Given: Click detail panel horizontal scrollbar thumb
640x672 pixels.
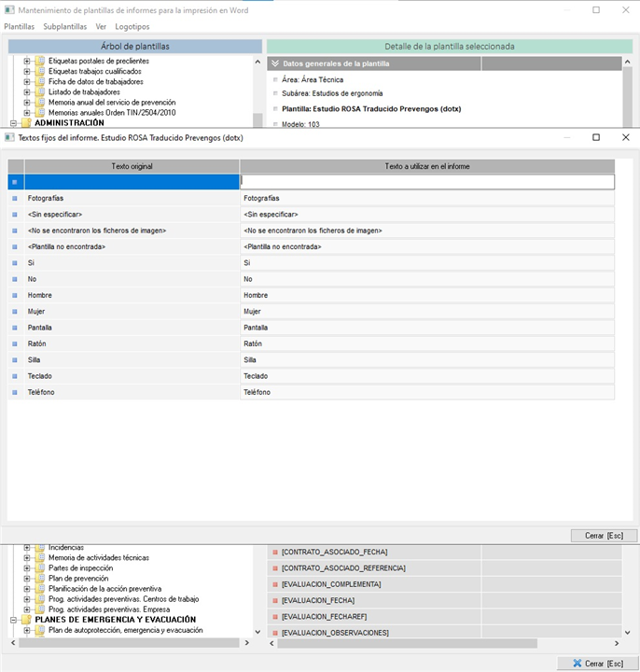Looking at the screenshot, I should 408,643.
